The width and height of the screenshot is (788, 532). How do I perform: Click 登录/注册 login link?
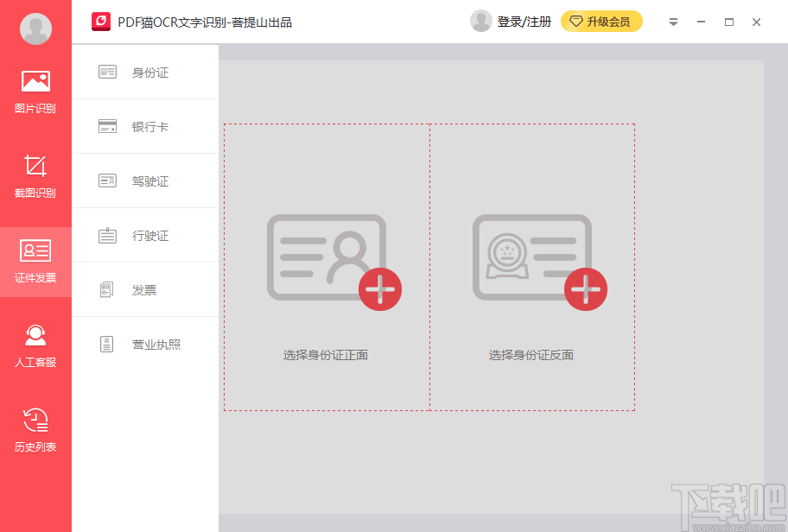point(524,22)
